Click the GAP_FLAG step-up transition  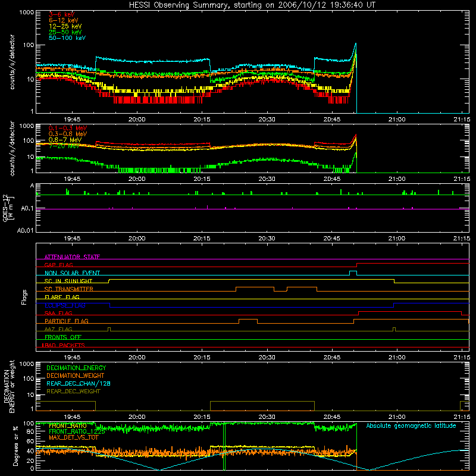click(x=356, y=265)
